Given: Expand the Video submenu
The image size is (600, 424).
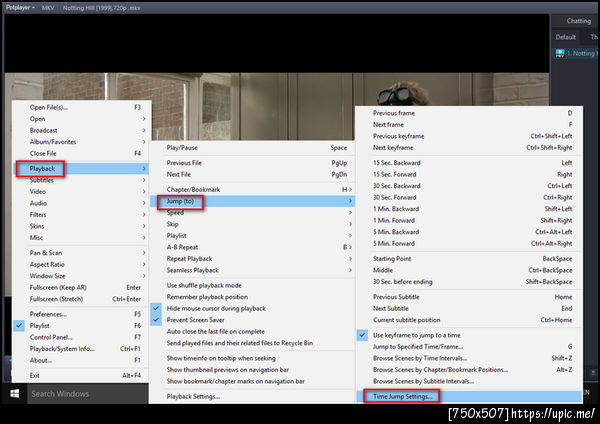Looking at the screenshot, I should point(82,192).
